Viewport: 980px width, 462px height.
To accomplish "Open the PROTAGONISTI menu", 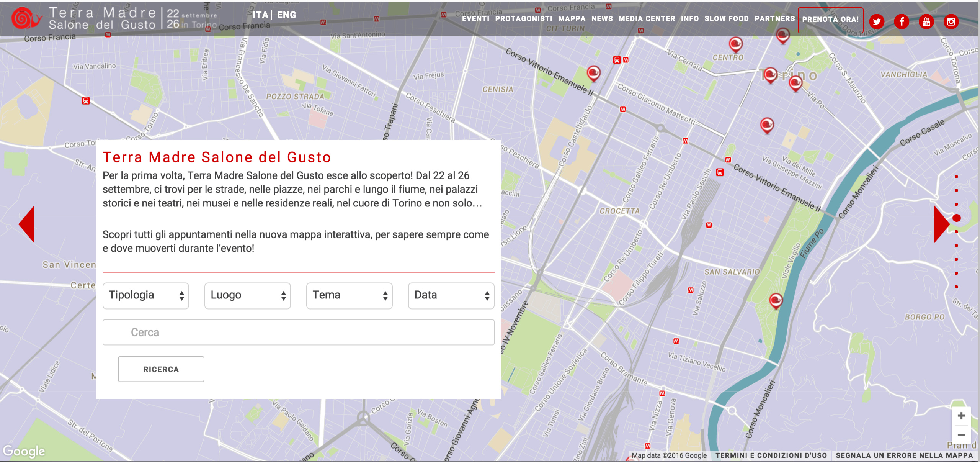I will coord(524,18).
